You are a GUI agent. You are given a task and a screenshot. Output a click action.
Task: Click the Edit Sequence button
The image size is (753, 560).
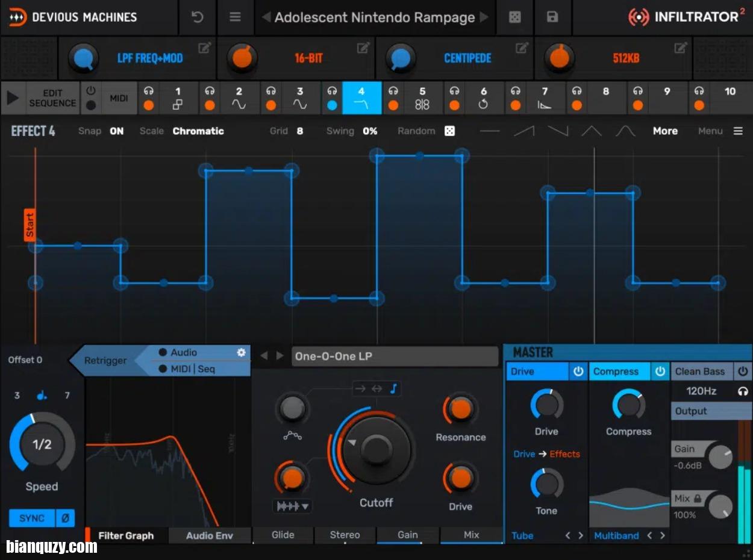point(52,98)
